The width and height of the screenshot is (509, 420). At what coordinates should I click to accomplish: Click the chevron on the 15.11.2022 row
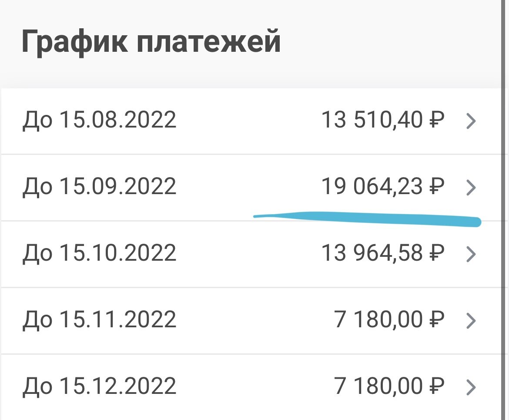point(471,320)
